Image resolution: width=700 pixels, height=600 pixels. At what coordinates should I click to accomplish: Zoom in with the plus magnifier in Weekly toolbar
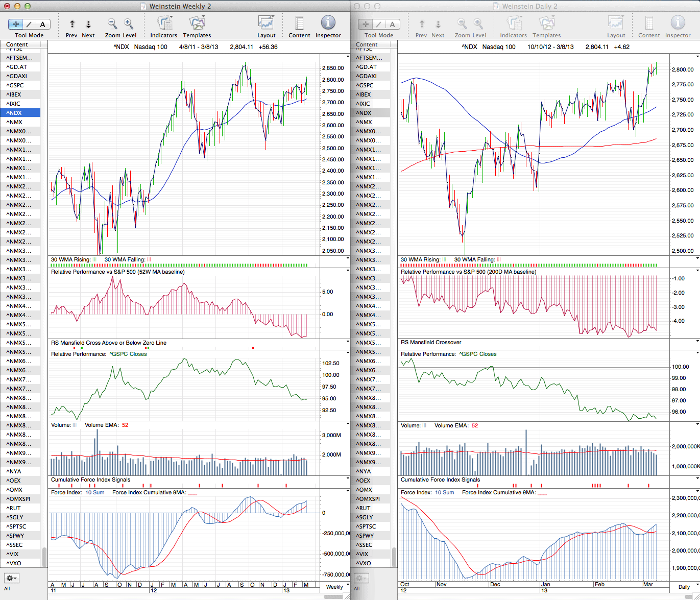coord(129,23)
